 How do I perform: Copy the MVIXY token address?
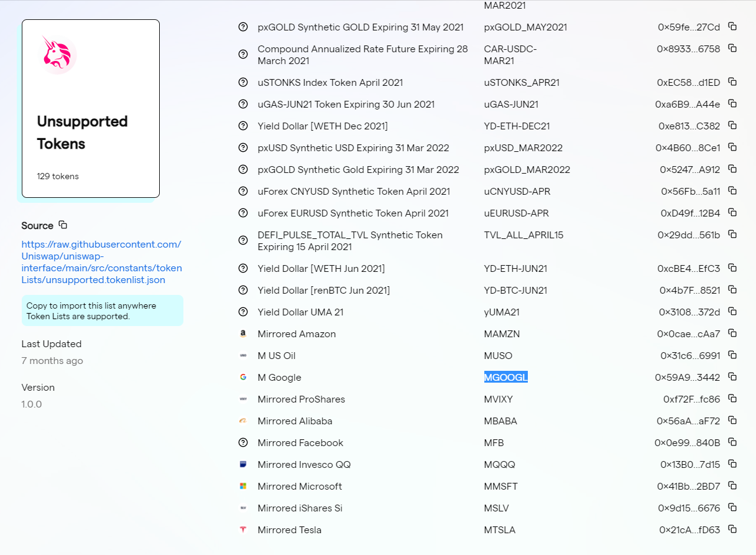click(732, 398)
